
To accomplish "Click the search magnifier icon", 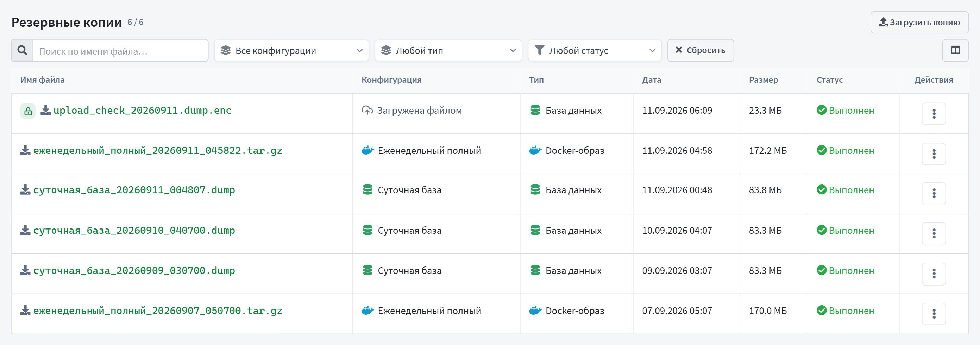I will click(x=23, y=51).
